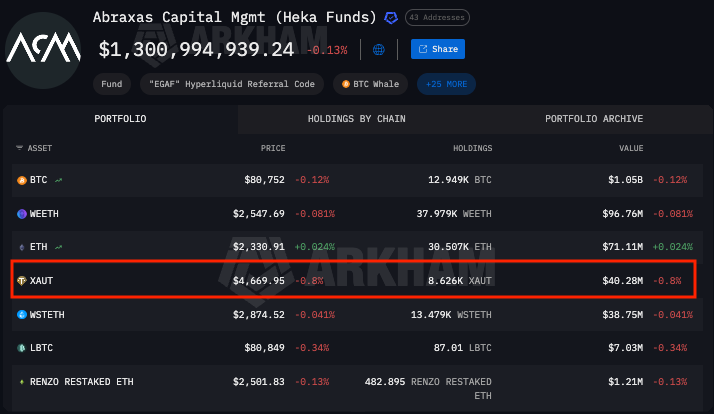Open the PORTFOLIO ARCHIVE tab
Image resolution: width=714 pixels, height=414 pixels.
[x=594, y=119]
